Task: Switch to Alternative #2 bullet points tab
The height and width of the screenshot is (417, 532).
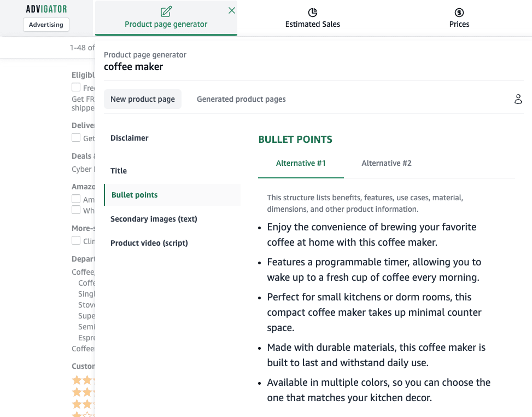Action: coord(387,163)
